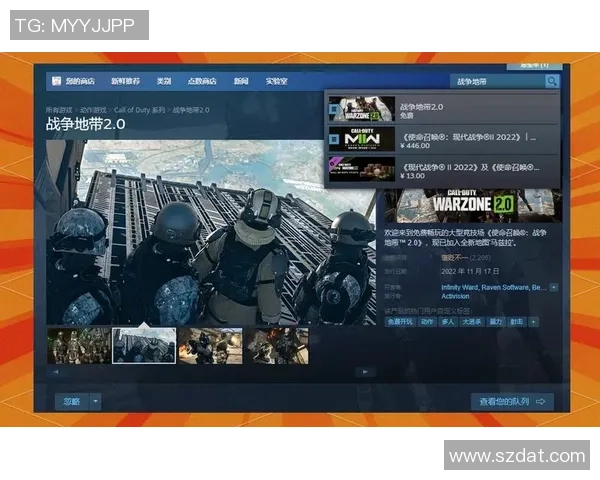Click the 忽略 button
This screenshot has height=480, width=600.
tap(72, 402)
